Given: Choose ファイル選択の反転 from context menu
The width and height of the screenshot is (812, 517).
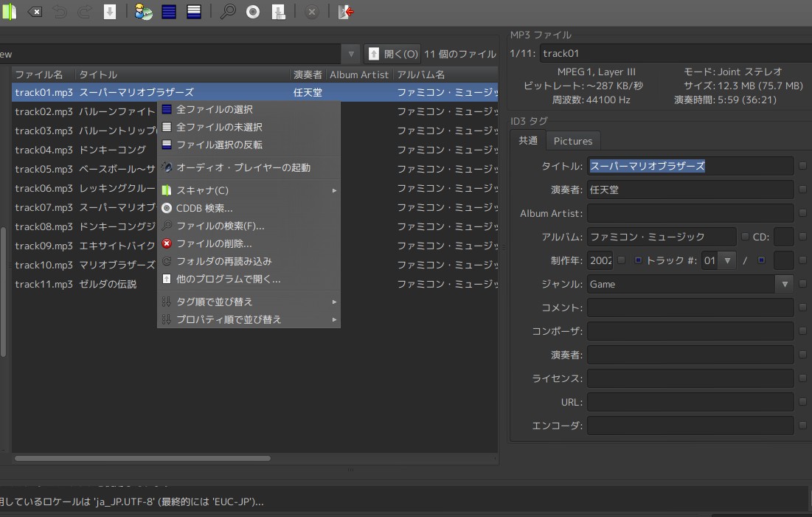Looking at the screenshot, I should [249, 145].
